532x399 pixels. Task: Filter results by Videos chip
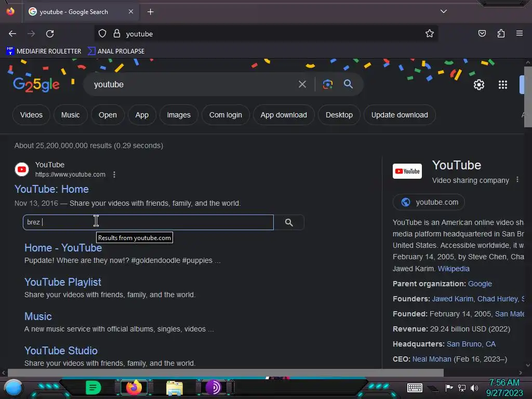(x=31, y=115)
